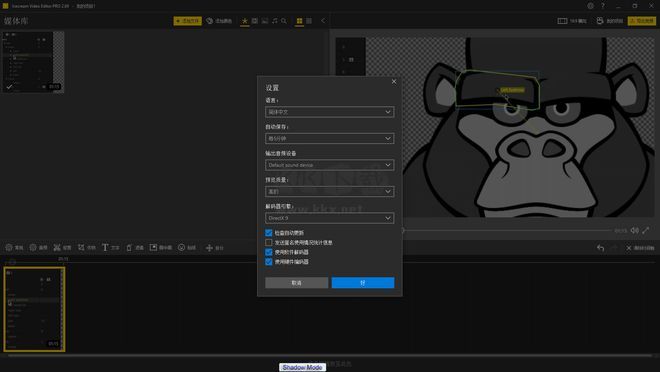Open the help question mark icon

(603, 6)
